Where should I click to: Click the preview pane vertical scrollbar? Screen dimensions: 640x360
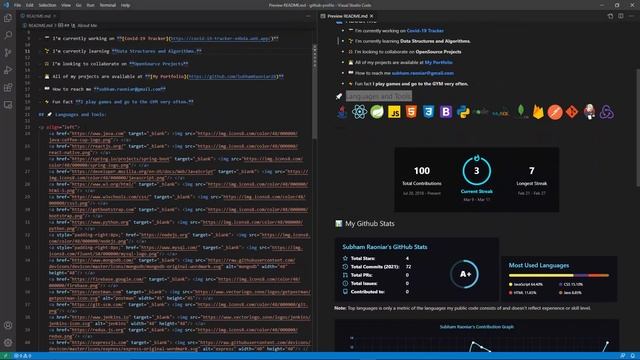tap(638, 129)
